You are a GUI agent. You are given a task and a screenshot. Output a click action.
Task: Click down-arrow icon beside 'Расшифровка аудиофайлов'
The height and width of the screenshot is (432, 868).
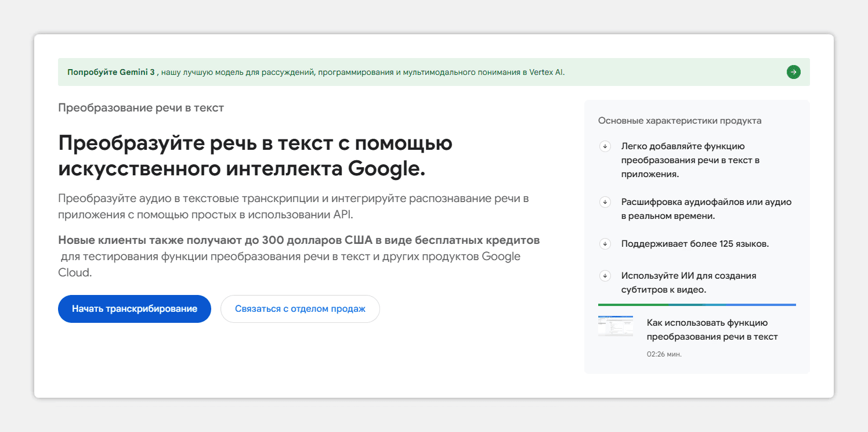click(605, 202)
